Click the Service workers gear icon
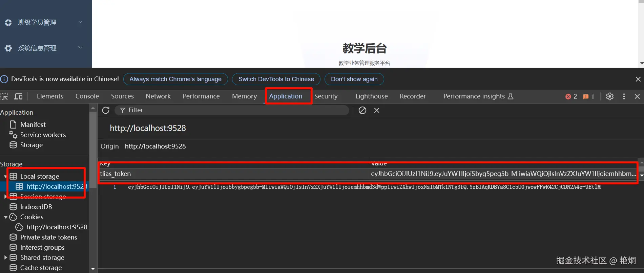The height and width of the screenshot is (273, 644). [x=13, y=135]
